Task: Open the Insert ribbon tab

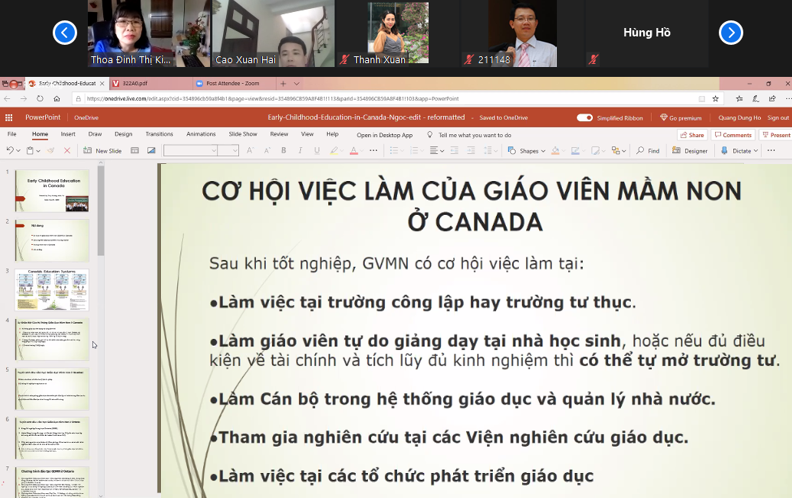Action: point(68,134)
